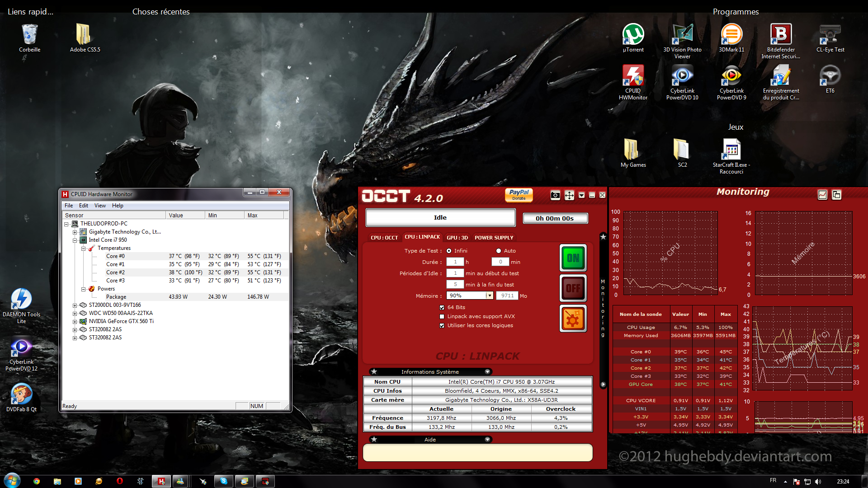The height and width of the screenshot is (488, 868).
Task: Click the OCCT move-window arrows icon
Action: [569, 195]
